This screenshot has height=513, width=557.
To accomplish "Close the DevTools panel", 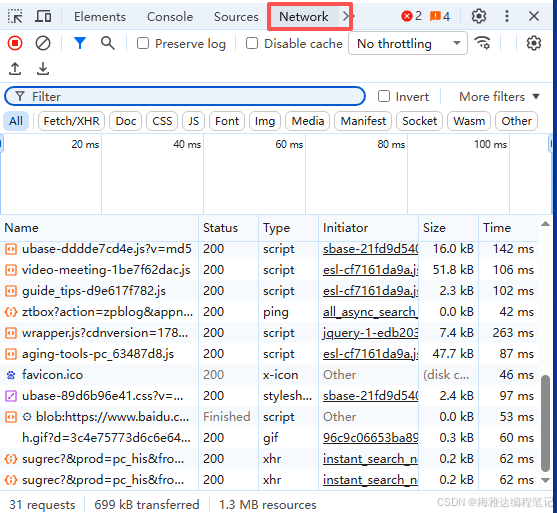I will (x=534, y=16).
